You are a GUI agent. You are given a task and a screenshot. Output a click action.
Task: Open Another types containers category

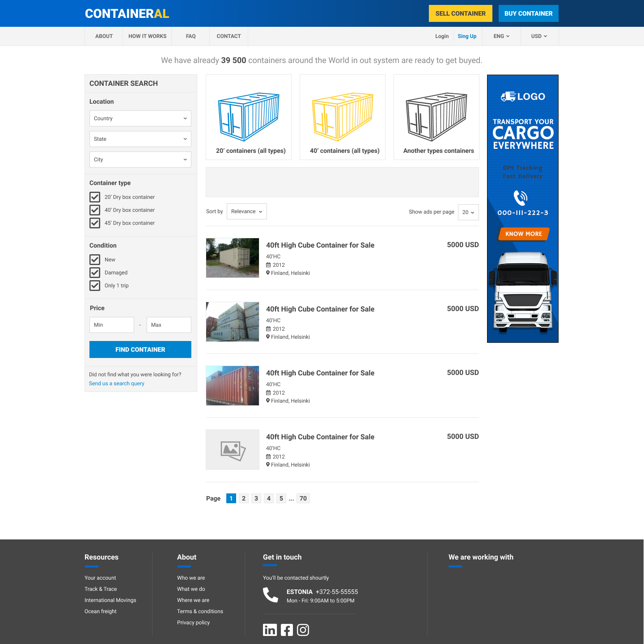pos(436,115)
